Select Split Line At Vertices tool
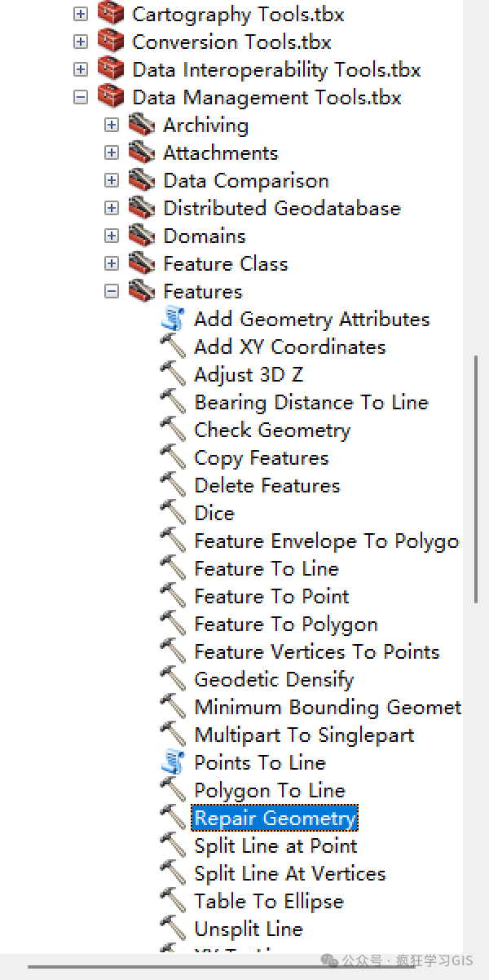Image resolution: width=489 pixels, height=980 pixels. [x=289, y=873]
